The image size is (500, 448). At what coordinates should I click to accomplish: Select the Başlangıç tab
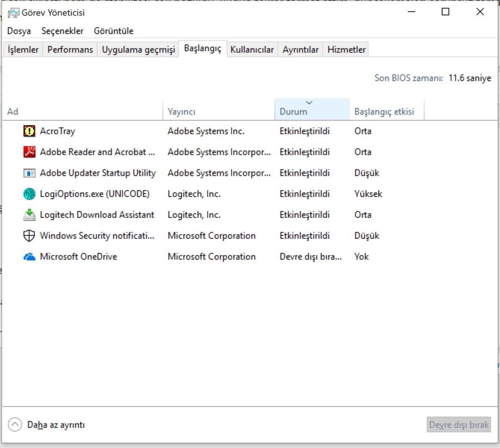[x=202, y=48]
